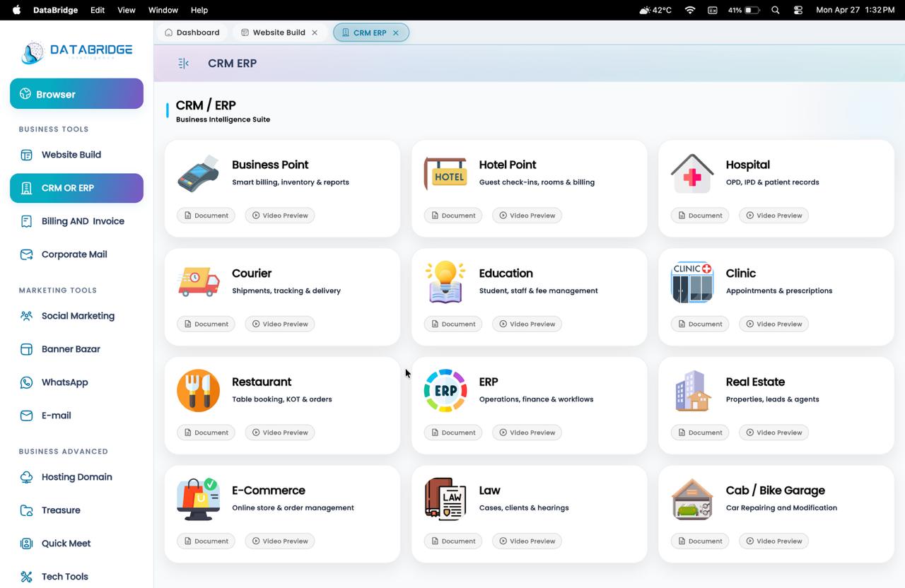Open WhatsApp in sidebar
Viewport: 905px width, 588px height.
point(76,382)
